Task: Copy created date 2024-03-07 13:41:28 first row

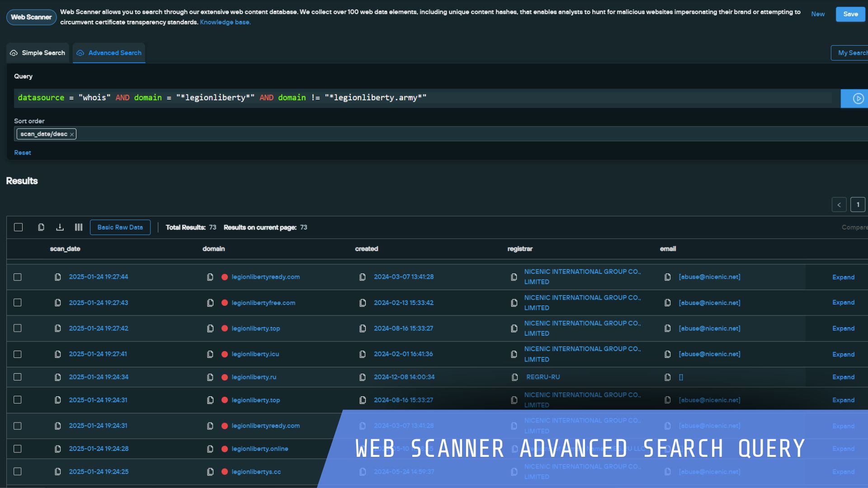Action: (x=363, y=277)
